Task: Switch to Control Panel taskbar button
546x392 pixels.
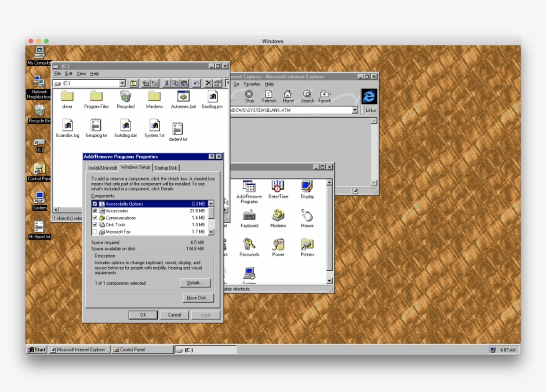Action: tap(142, 349)
